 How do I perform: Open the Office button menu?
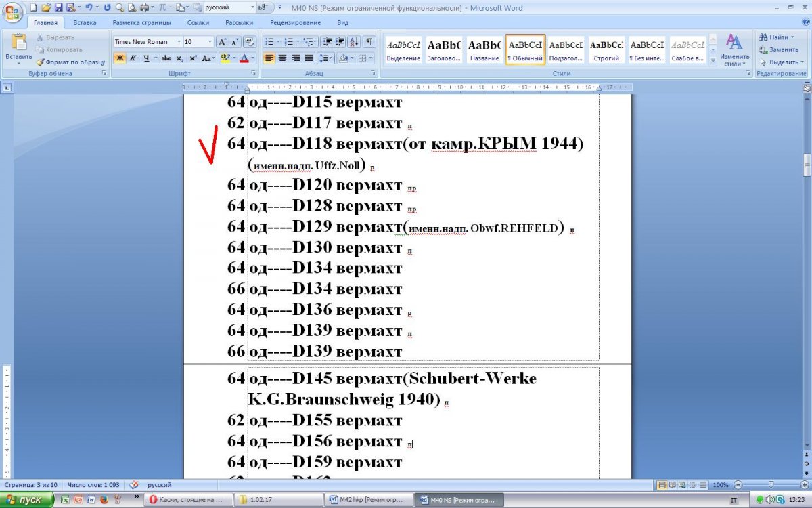coord(12,11)
